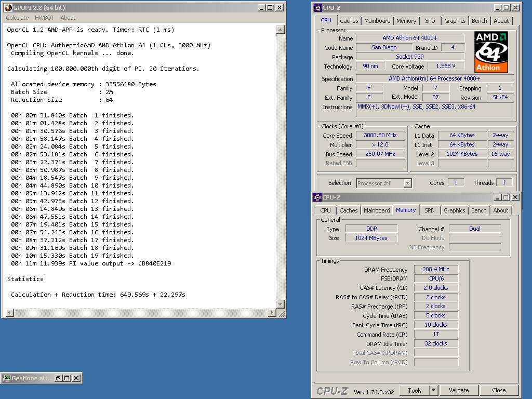Click the Name field AMD Athlon 64 4000+
The height and width of the screenshot is (399, 532).
click(x=410, y=38)
